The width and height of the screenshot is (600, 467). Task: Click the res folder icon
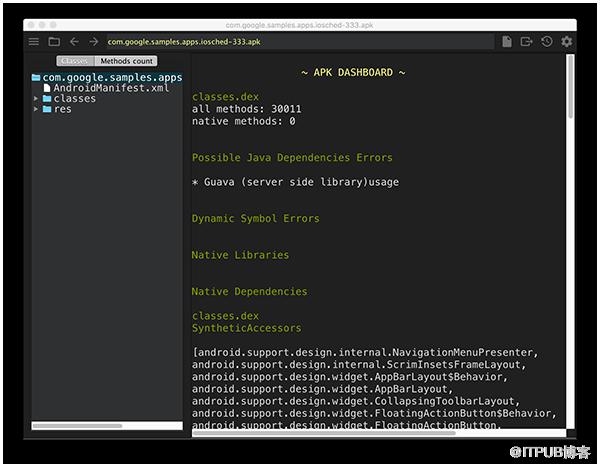[x=47, y=109]
